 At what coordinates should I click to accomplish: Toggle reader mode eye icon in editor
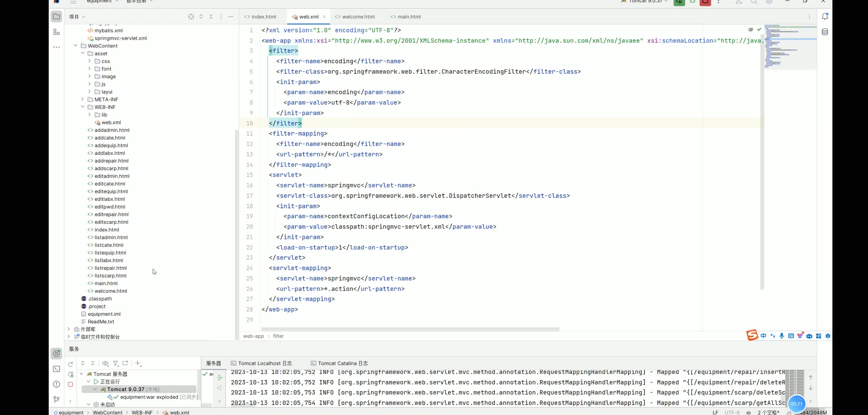pos(751,30)
